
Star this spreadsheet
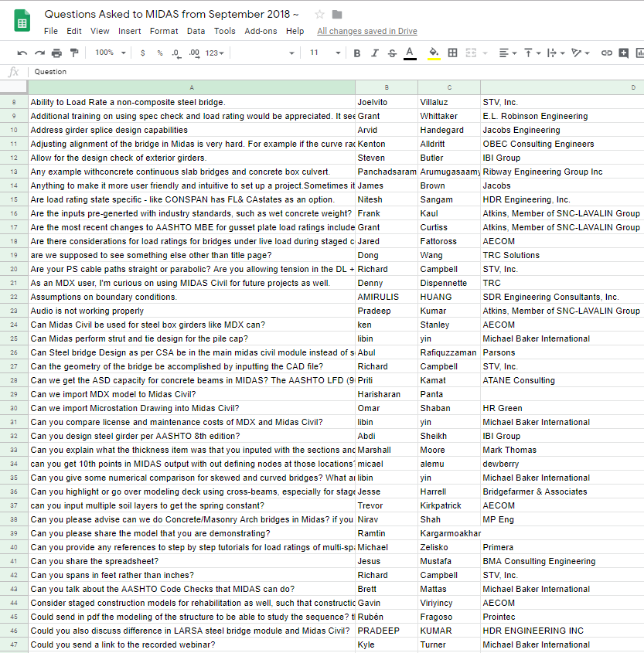click(319, 15)
